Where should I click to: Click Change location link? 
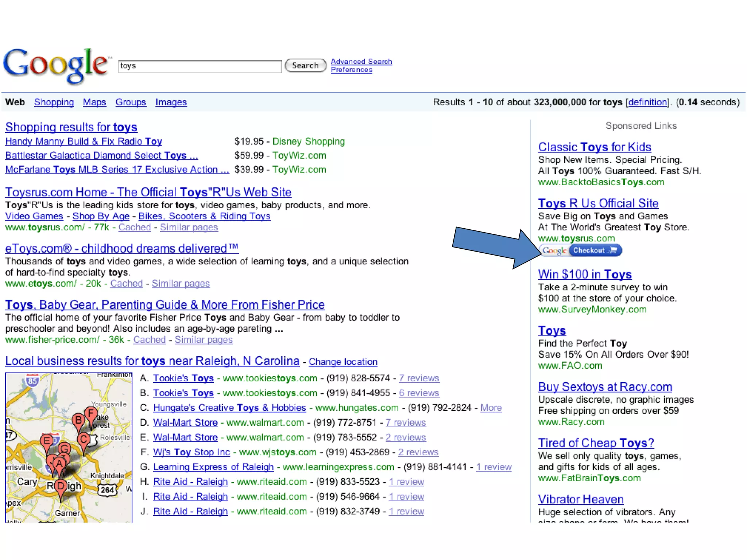click(343, 362)
